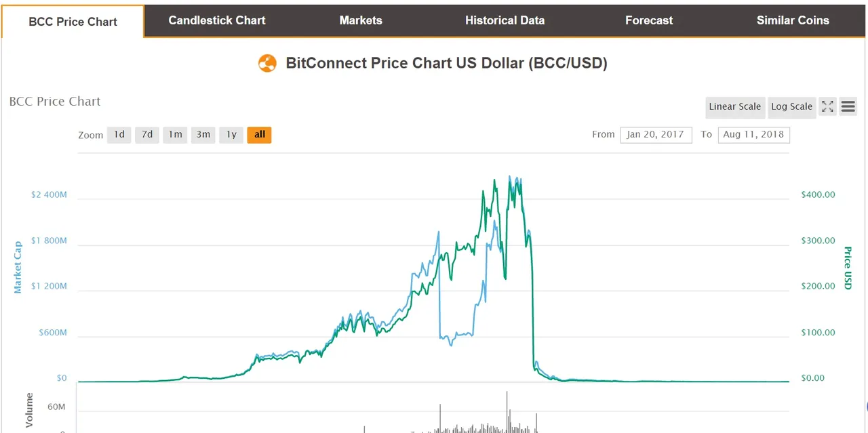Set zoom range to 7d
Screen dimensions: 868x433
147,135
